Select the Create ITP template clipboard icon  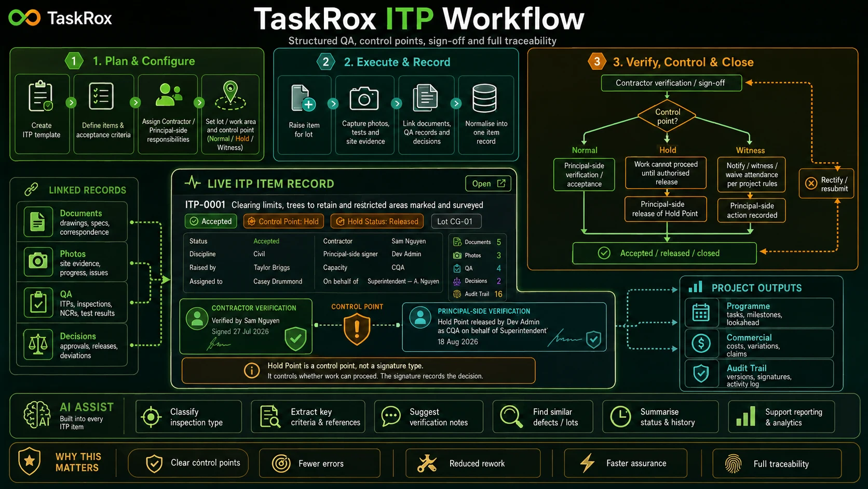[x=41, y=96]
